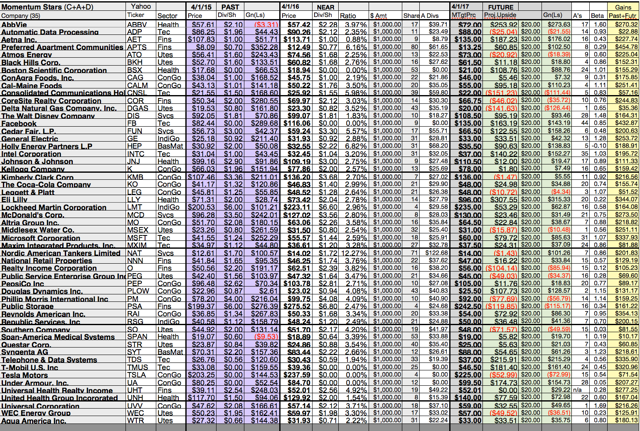
Task: Select the -0.10 beta cell for HEP
Action: [598, 146]
